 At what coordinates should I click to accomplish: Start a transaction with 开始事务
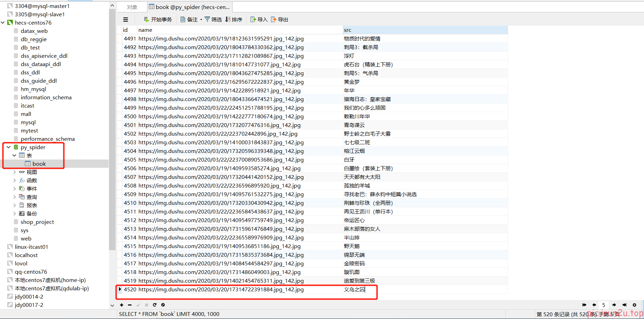pos(158,20)
